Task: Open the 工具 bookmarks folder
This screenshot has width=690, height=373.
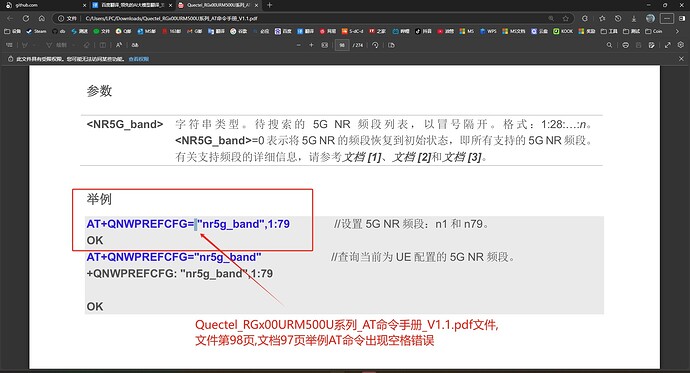Action: click(x=609, y=31)
